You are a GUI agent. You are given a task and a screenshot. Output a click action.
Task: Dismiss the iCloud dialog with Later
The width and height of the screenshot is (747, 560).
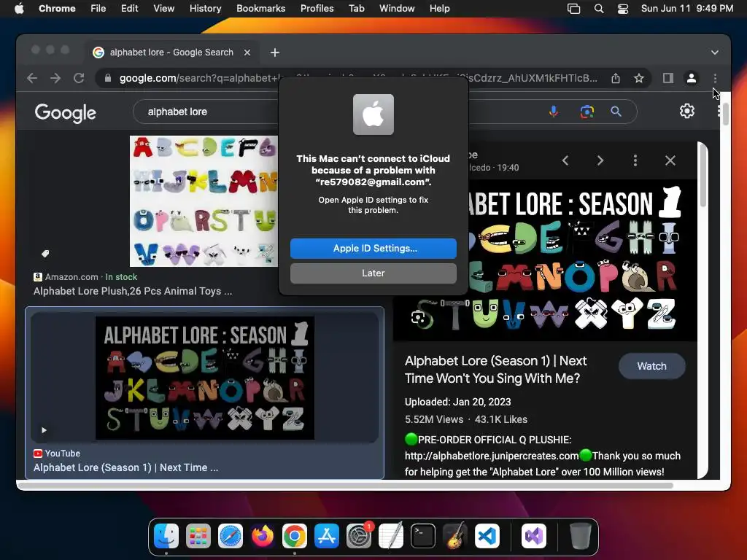click(373, 273)
